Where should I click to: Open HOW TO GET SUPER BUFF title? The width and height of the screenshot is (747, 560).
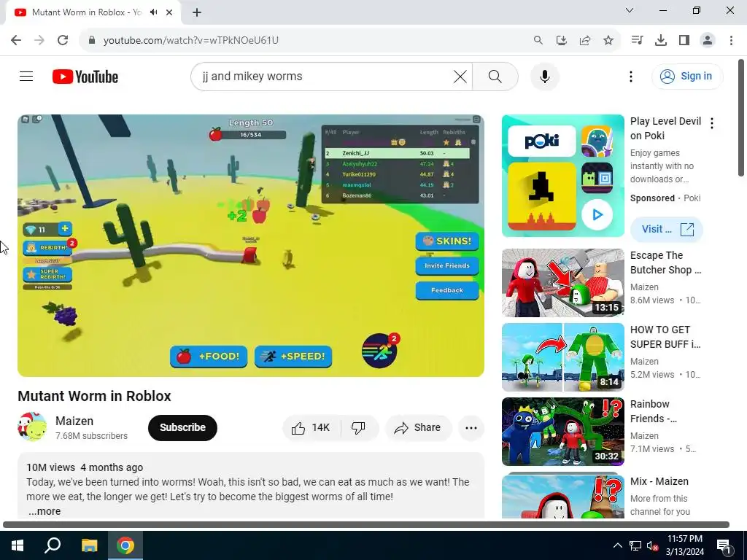[x=665, y=337]
